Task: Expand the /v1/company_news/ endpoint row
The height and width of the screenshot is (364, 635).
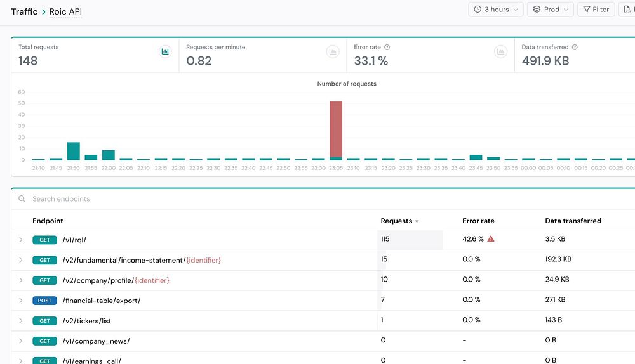Action: pos(21,341)
